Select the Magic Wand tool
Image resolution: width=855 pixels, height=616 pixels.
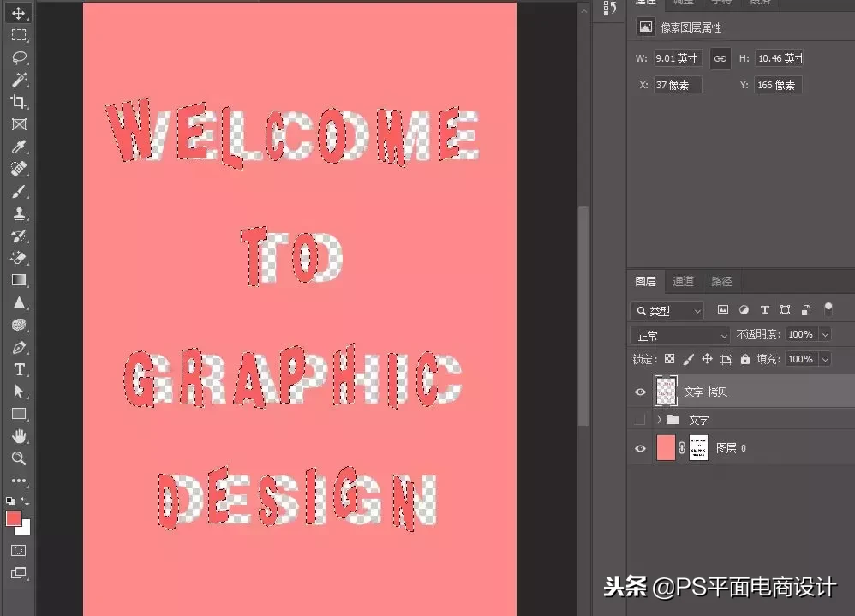click(x=19, y=81)
